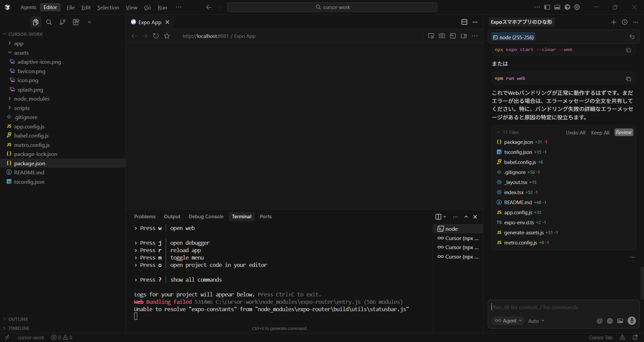Viewport: 644px width, 342px height.
Task: Click the microphone voice input icon
Action: click(632, 321)
